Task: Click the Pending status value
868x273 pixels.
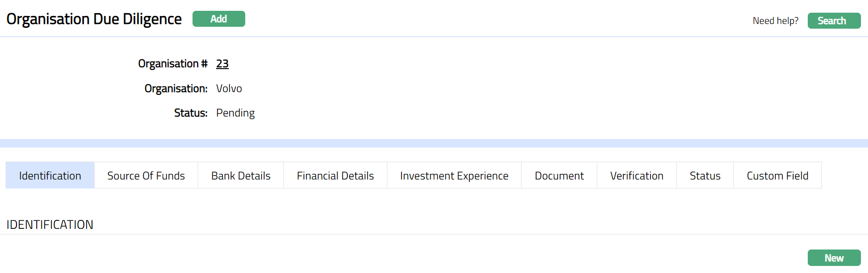Action: pyautogui.click(x=235, y=113)
